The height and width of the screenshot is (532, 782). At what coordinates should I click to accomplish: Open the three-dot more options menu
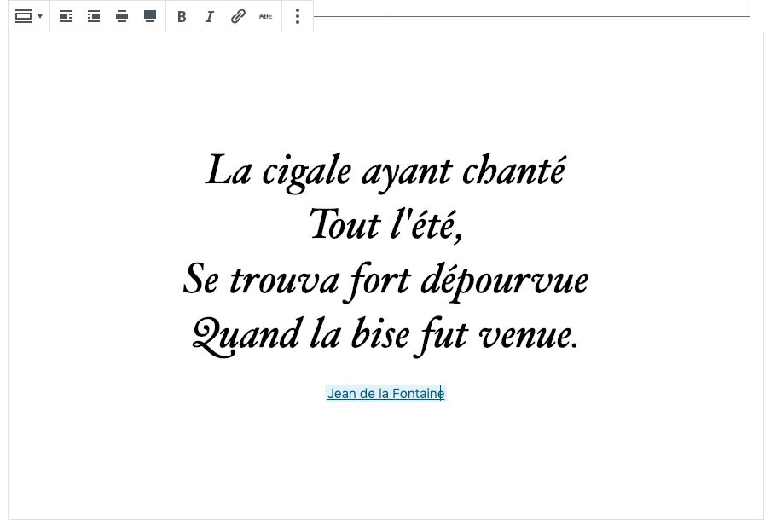[298, 16]
